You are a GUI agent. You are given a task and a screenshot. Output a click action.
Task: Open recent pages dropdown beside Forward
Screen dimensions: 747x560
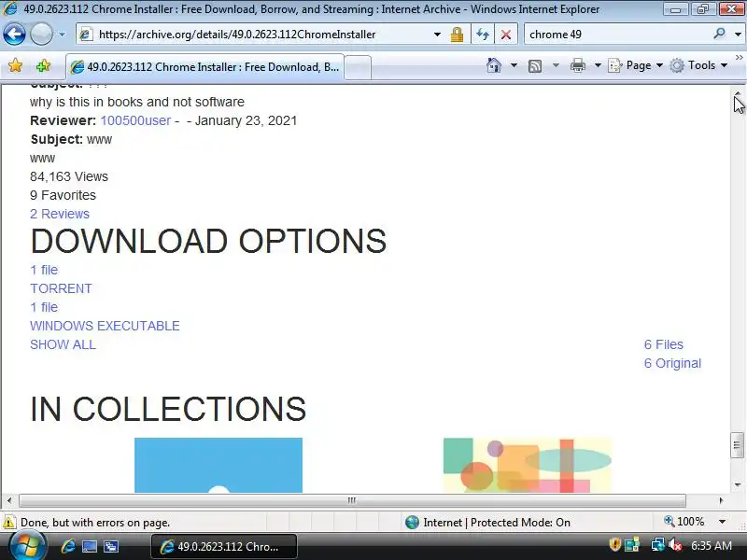coord(62,35)
